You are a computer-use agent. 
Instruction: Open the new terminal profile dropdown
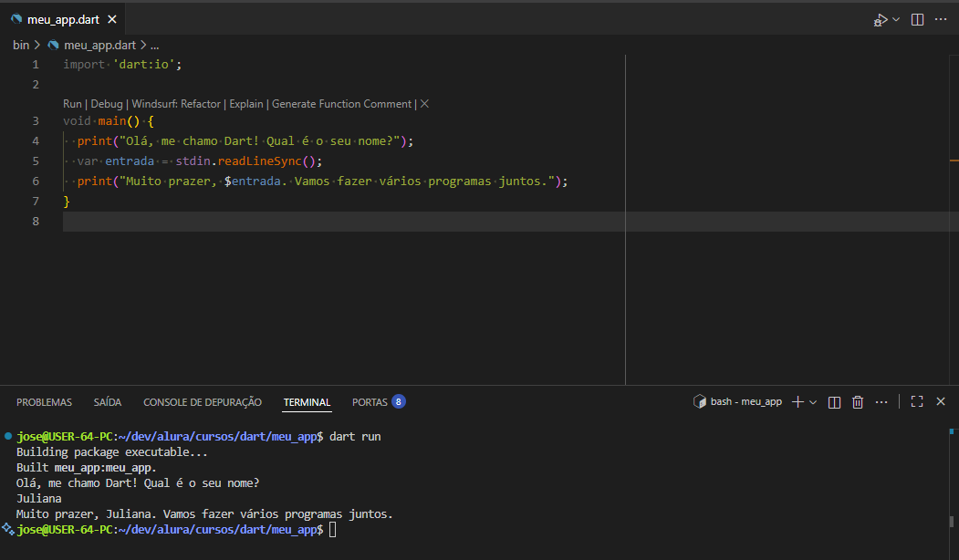813,401
